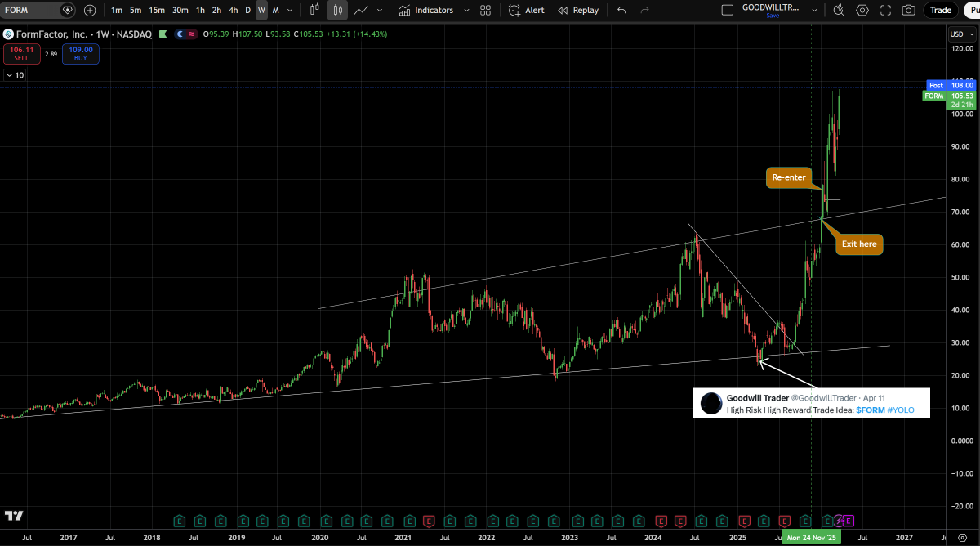This screenshot has width=980, height=546.
Task: Start Bar Replay mode
Action: pos(578,10)
